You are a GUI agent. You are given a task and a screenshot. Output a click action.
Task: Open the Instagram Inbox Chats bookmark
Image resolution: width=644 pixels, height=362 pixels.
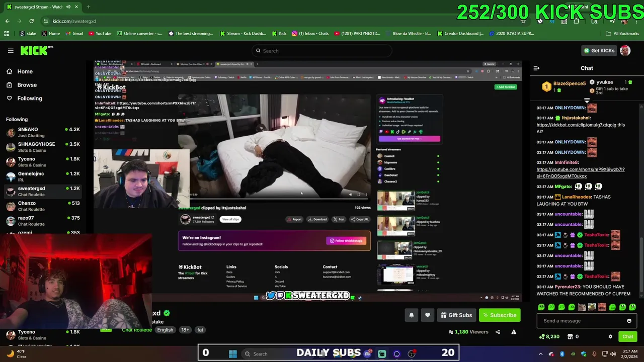click(x=310, y=34)
